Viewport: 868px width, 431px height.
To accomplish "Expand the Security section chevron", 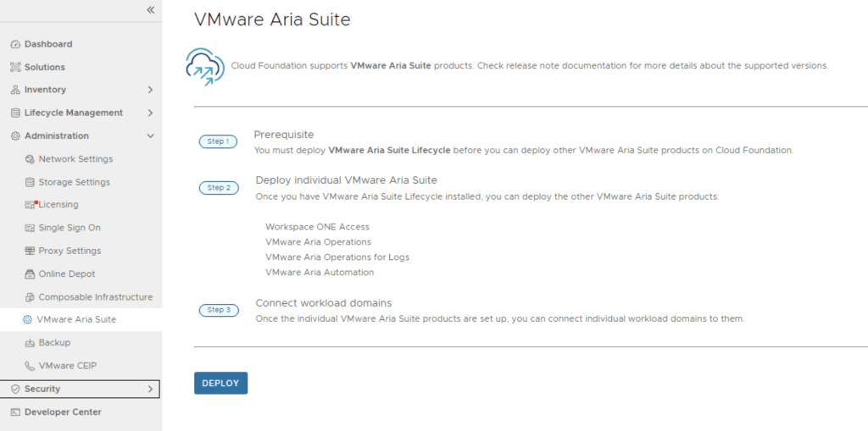I will pos(150,389).
